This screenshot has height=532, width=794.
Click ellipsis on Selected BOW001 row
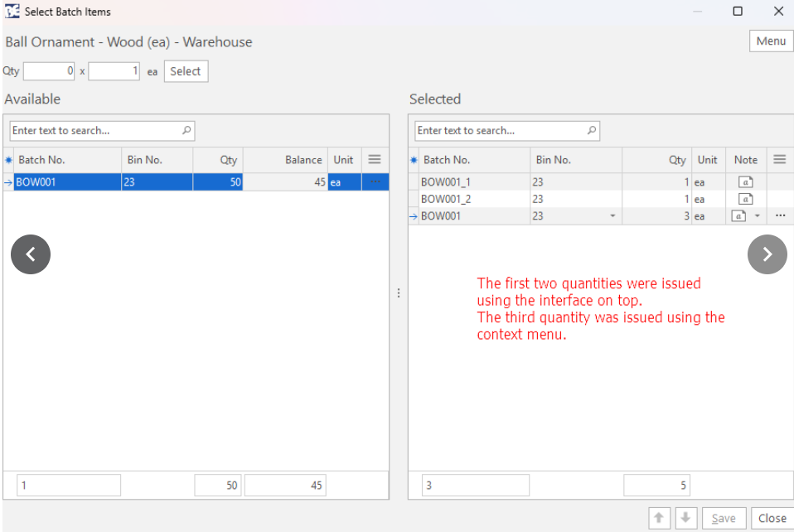point(781,215)
